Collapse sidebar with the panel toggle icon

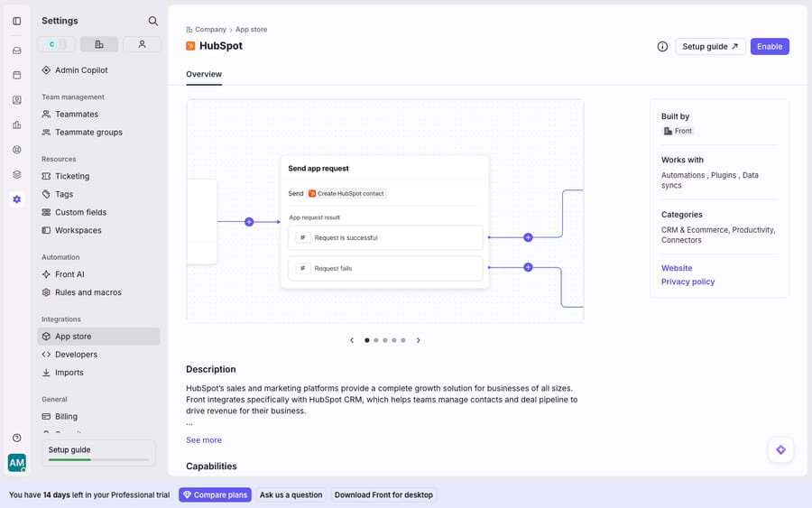tap(17, 22)
